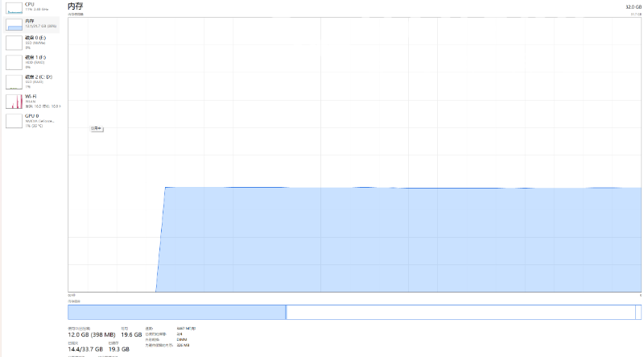Click the white standby segment of composition bar
The image size is (644, 357).
[459, 313]
